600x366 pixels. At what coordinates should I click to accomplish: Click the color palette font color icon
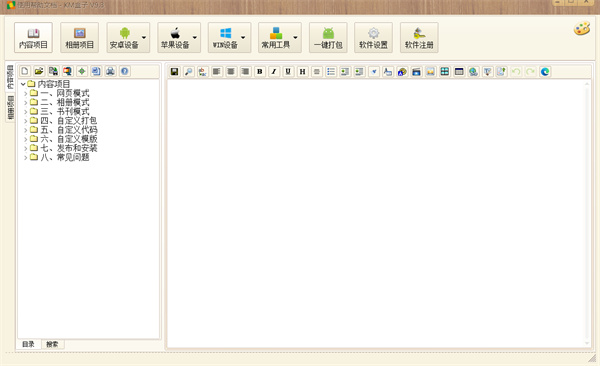pos(402,72)
